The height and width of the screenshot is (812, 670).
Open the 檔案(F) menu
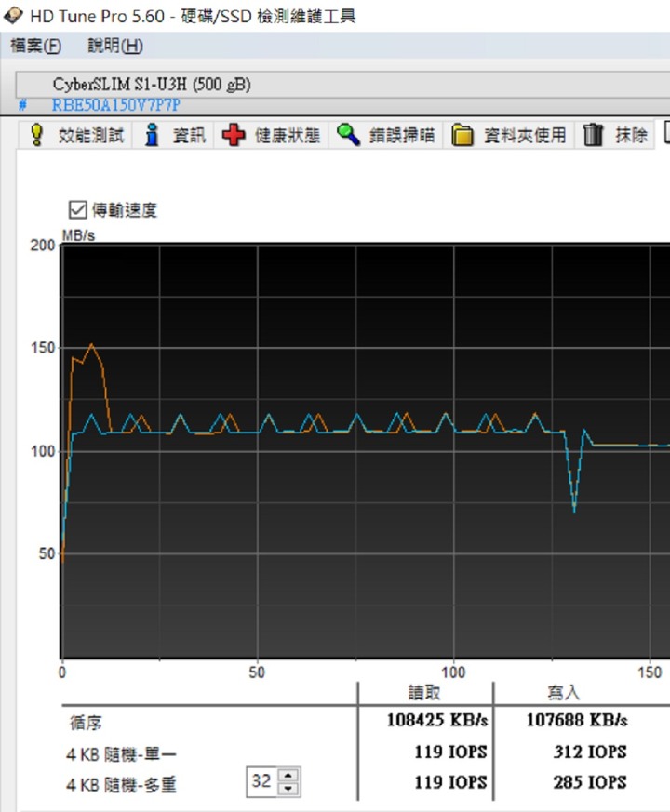35,46
